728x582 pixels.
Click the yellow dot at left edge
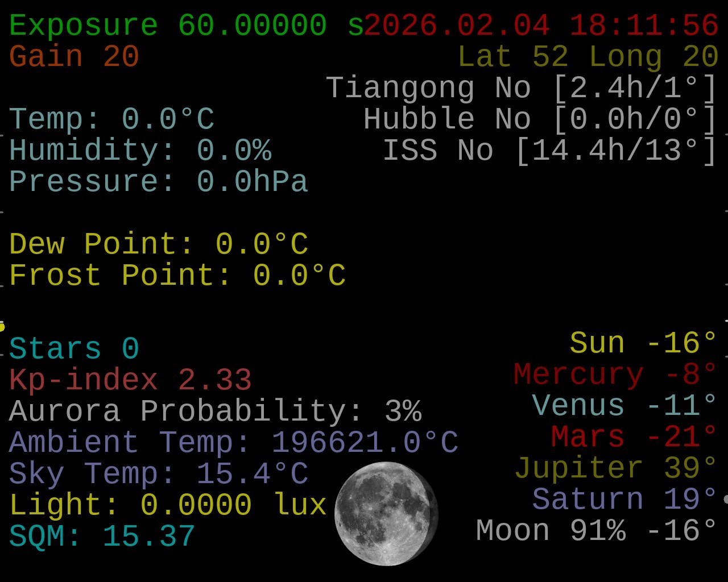pos(2,327)
